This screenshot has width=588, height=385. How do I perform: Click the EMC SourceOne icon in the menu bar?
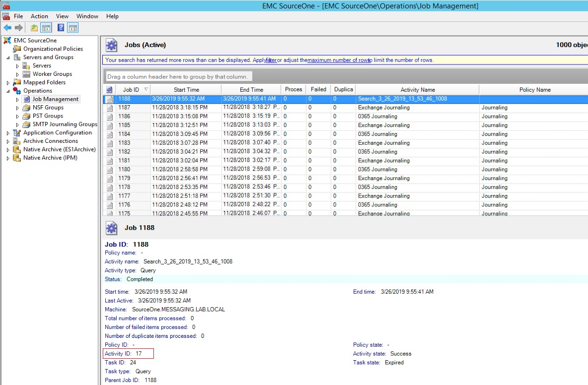click(x=5, y=16)
